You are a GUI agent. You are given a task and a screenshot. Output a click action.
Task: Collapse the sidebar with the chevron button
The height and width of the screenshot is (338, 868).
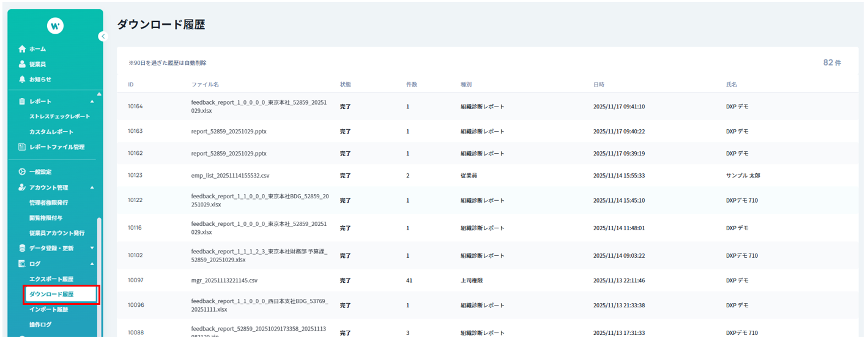103,37
